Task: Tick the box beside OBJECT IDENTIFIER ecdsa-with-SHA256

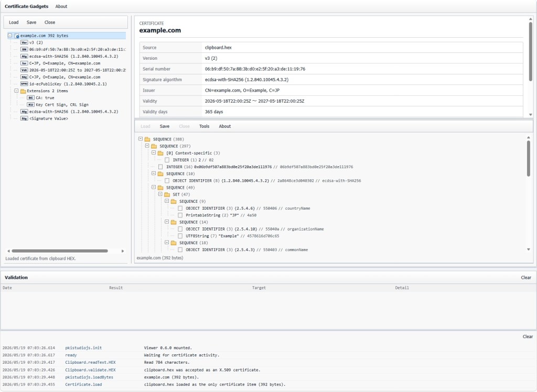Action: pyautogui.click(x=167, y=181)
